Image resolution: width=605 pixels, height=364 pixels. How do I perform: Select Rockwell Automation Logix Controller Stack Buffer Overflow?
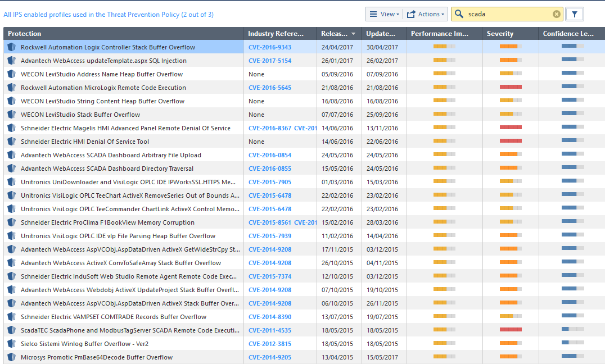[108, 47]
